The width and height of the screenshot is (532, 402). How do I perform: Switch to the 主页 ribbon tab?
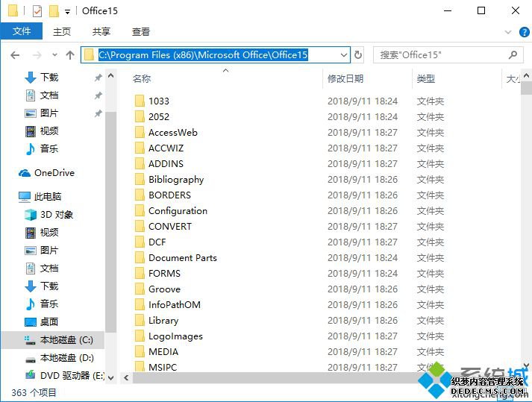click(62, 31)
